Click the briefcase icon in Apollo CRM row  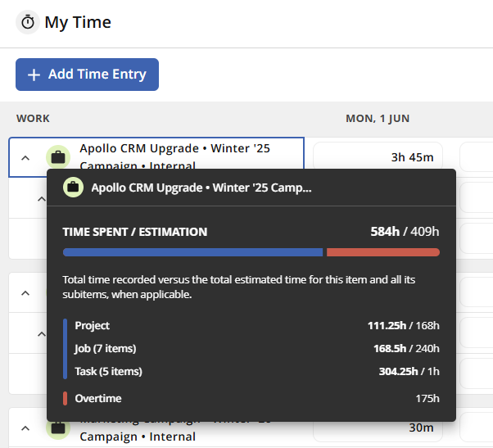[58, 157]
